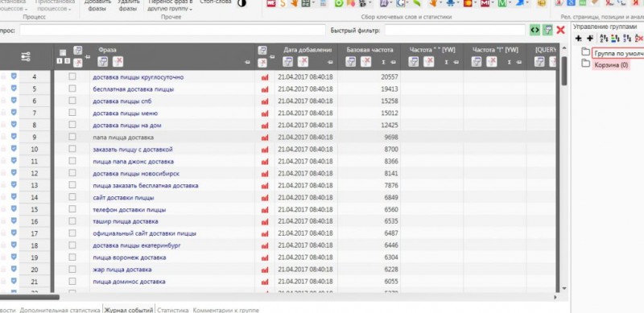Click the folder icon of Корзина group
This screenshot has width=644, height=313.
[x=586, y=64]
